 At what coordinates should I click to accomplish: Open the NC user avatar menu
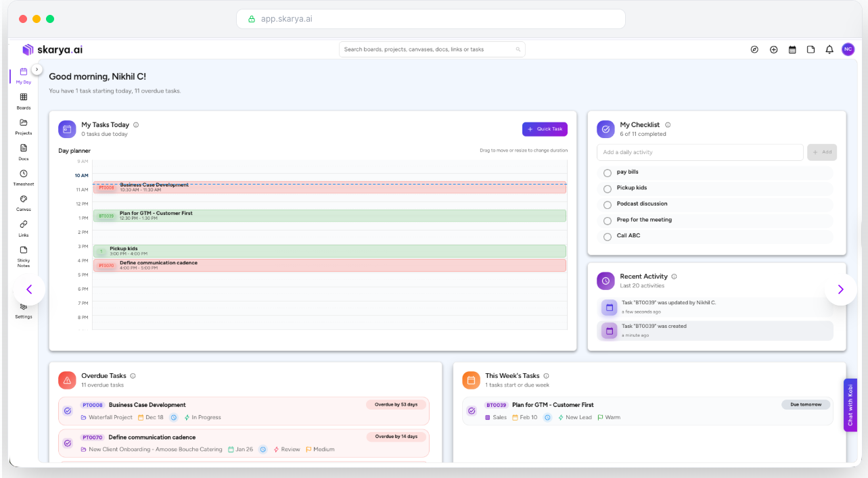tap(848, 49)
